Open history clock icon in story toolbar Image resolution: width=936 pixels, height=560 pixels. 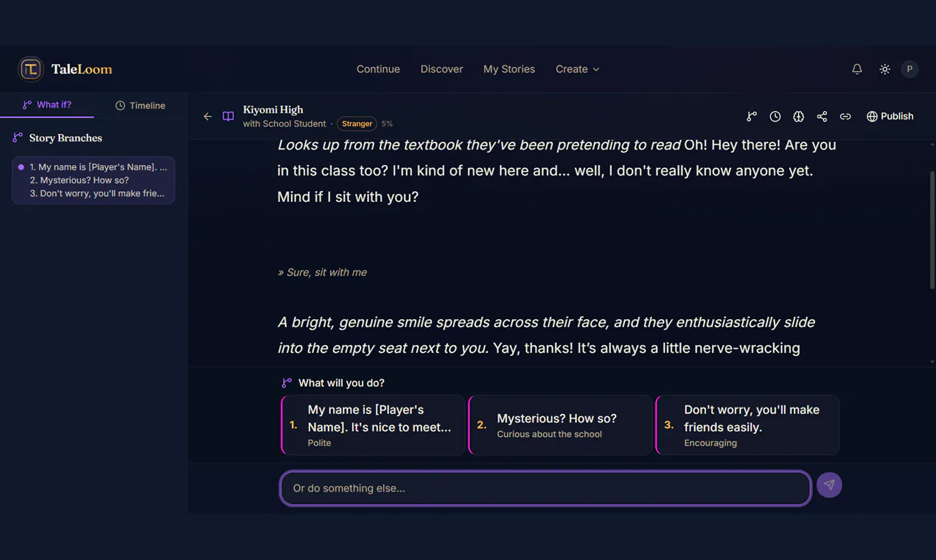click(x=775, y=116)
